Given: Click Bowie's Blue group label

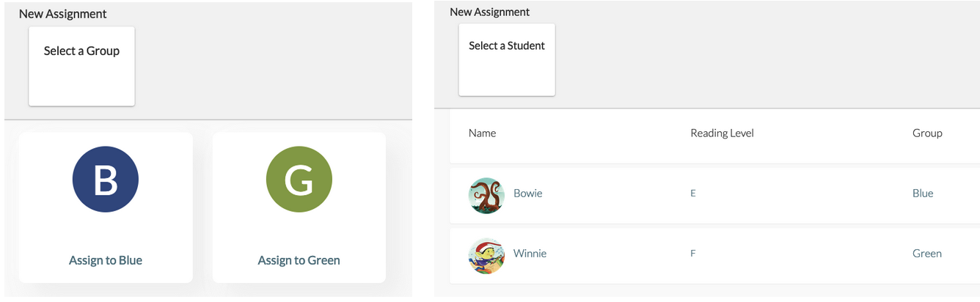Looking at the screenshot, I should pyautogui.click(x=923, y=194).
